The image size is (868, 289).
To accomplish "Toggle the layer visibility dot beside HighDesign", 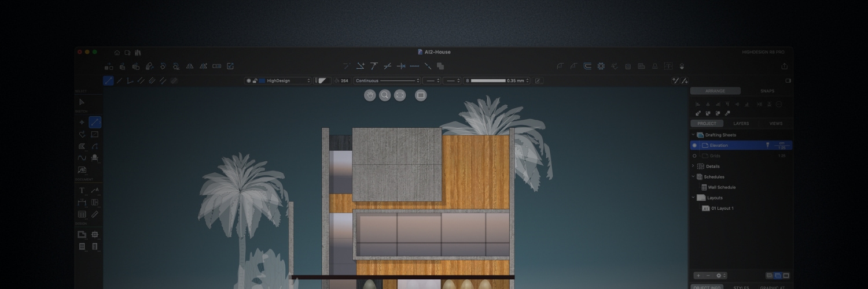I will point(248,81).
